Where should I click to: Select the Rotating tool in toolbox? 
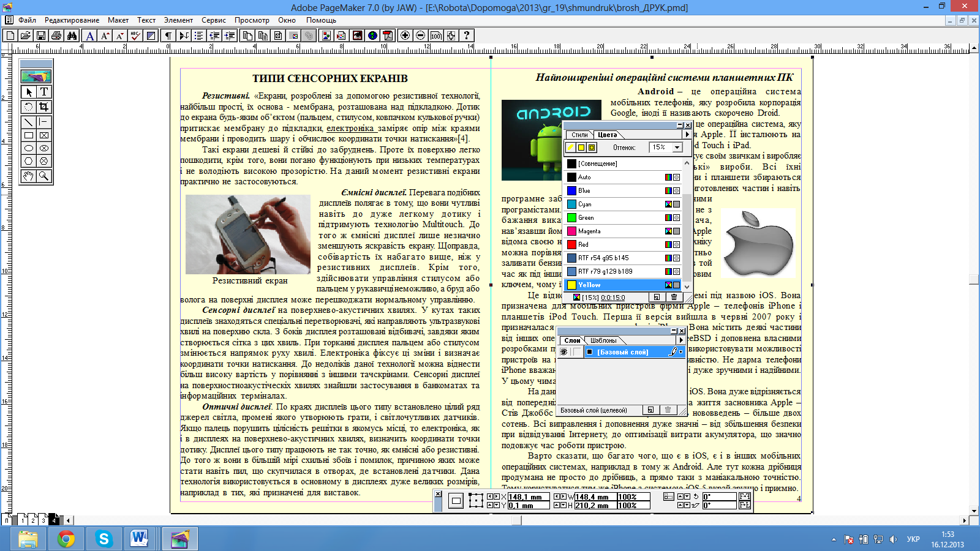(x=29, y=107)
